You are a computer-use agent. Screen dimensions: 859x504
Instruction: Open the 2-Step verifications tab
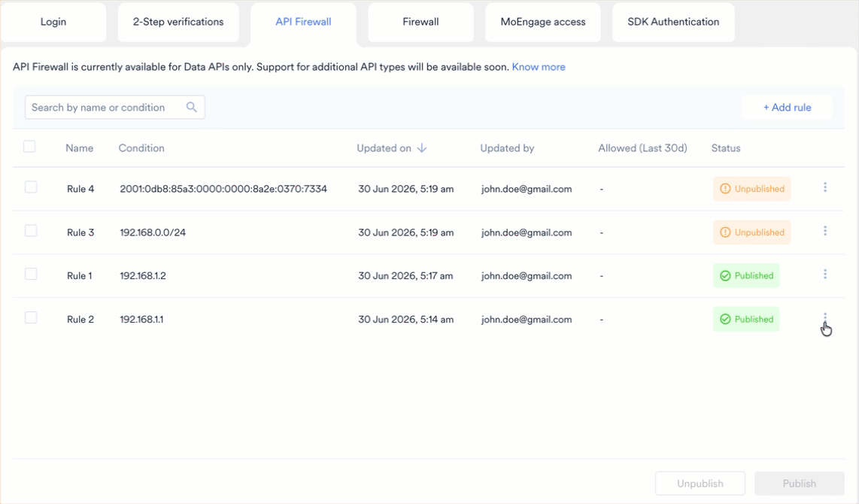coord(178,22)
